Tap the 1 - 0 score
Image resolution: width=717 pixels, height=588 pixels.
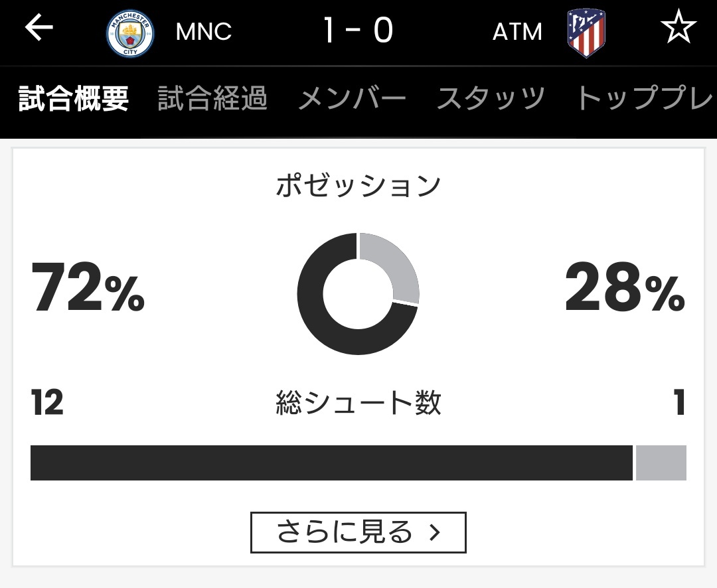click(358, 31)
